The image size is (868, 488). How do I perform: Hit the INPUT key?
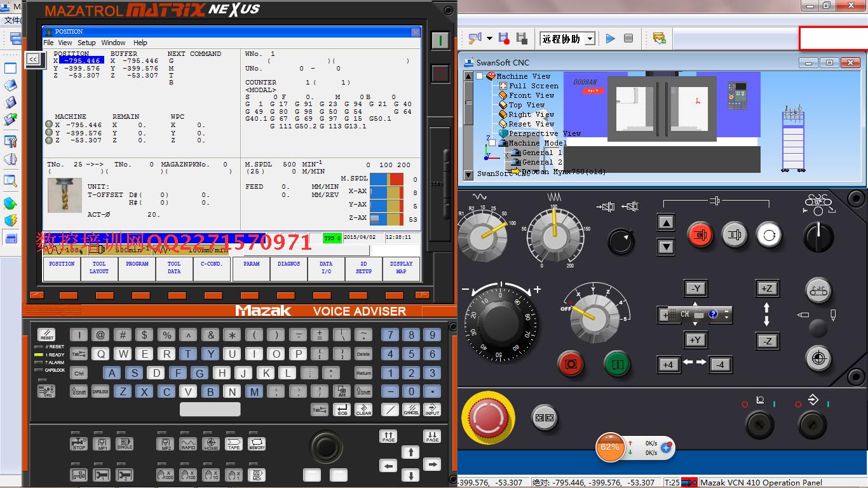pyautogui.click(x=432, y=410)
